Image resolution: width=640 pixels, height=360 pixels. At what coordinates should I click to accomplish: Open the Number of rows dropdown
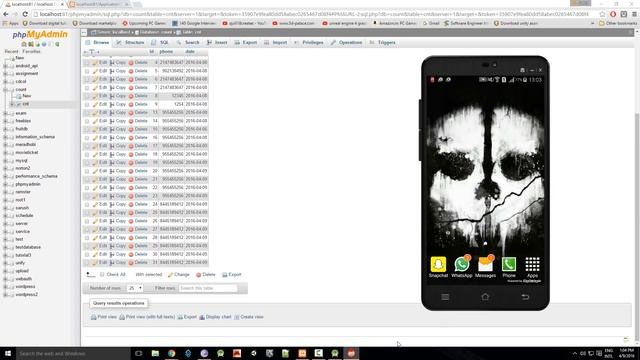click(134, 288)
